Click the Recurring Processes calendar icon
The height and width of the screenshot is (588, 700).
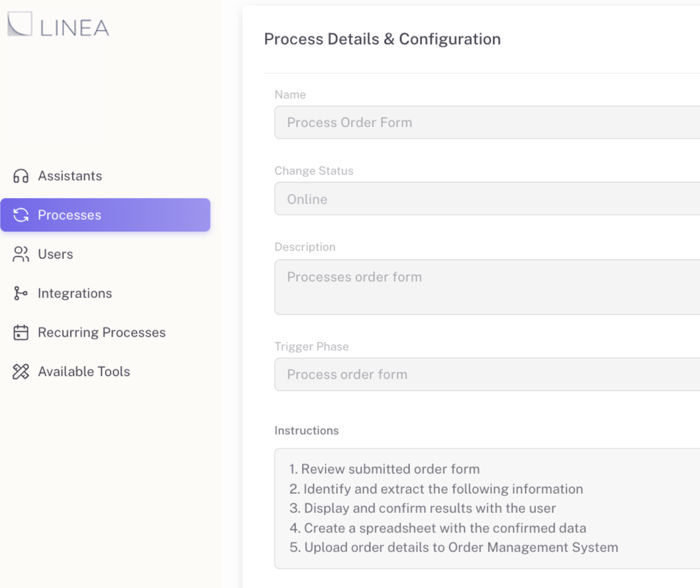point(21,332)
